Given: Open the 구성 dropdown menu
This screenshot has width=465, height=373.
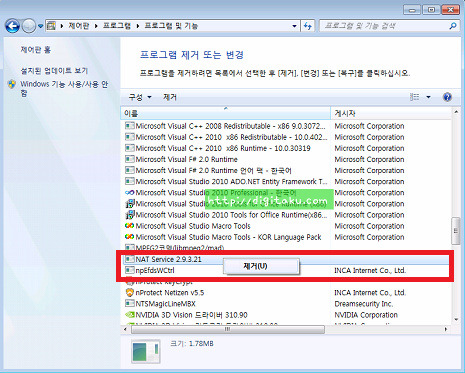Looking at the screenshot, I should 140,97.
